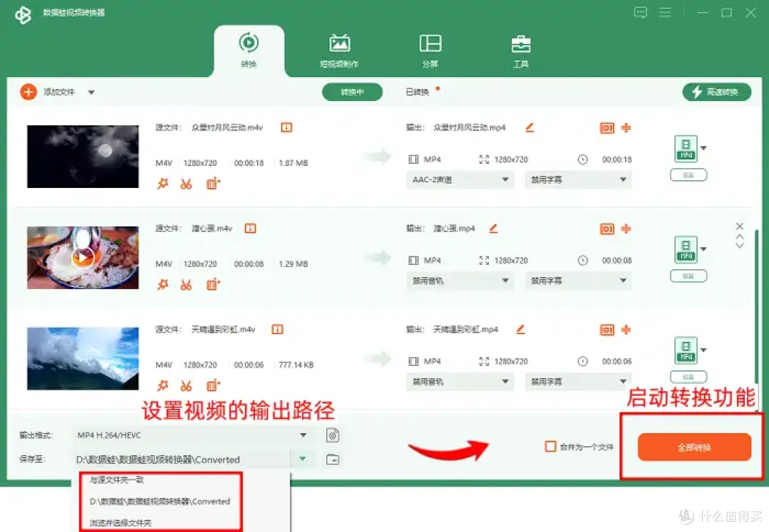Select the 已转换 list tab

pyautogui.click(x=417, y=92)
